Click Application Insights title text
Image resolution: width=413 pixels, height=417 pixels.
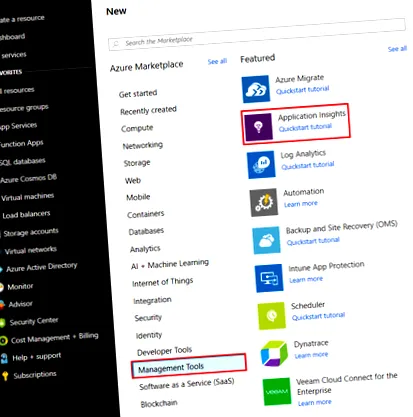[312, 116]
